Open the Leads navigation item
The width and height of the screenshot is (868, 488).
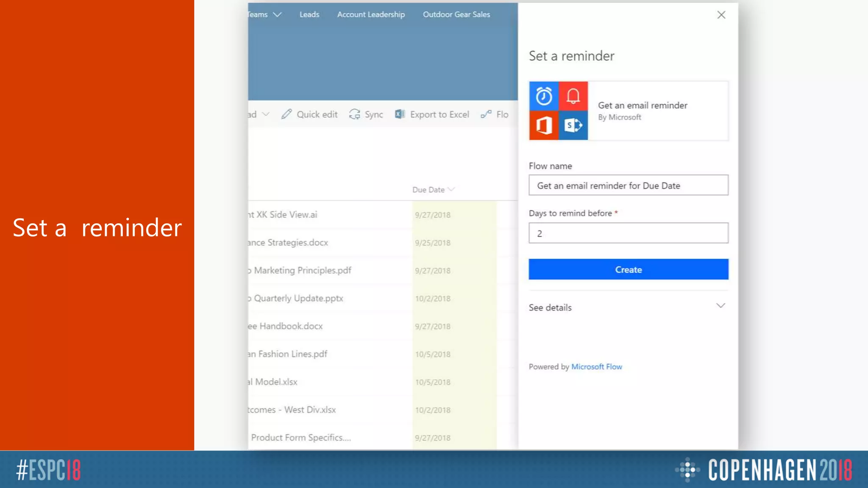pyautogui.click(x=309, y=14)
